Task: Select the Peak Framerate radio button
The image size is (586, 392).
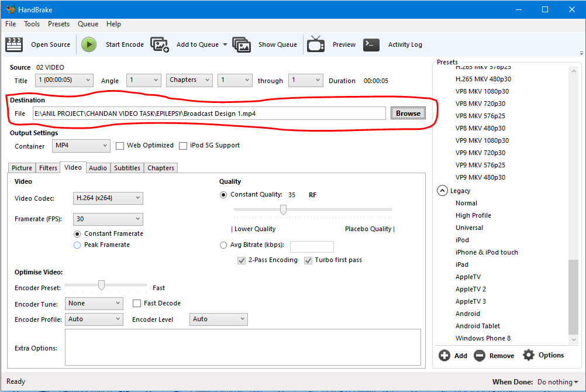Action: 77,245
